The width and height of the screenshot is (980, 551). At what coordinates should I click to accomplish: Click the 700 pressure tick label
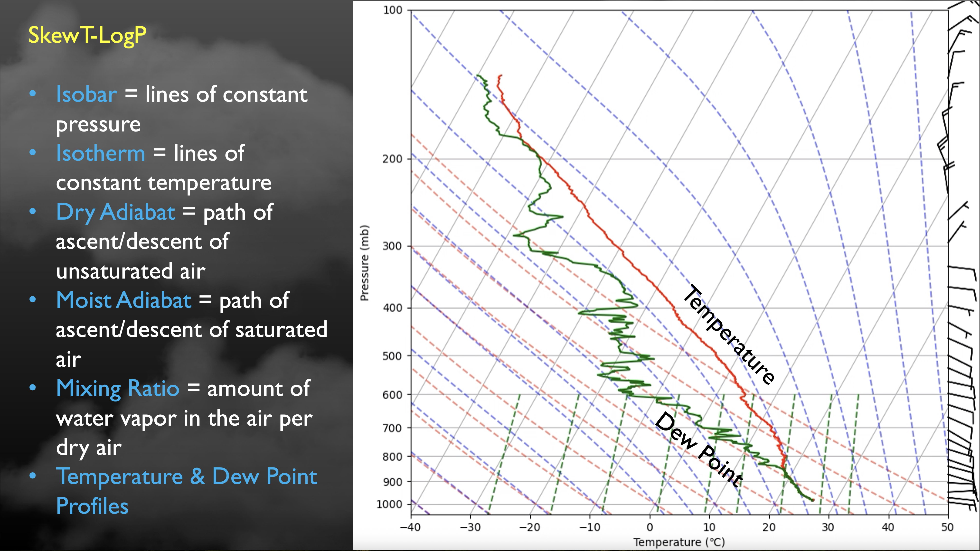(393, 428)
